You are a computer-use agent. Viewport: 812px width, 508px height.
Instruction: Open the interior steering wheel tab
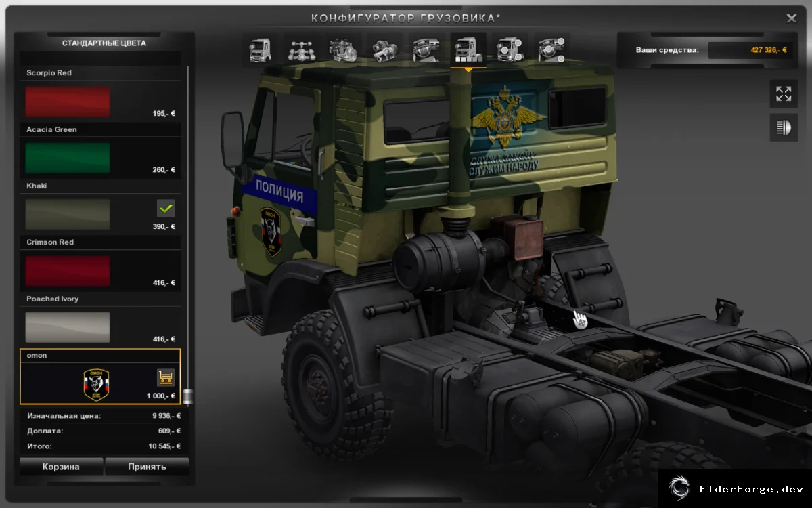pyautogui.click(x=426, y=49)
